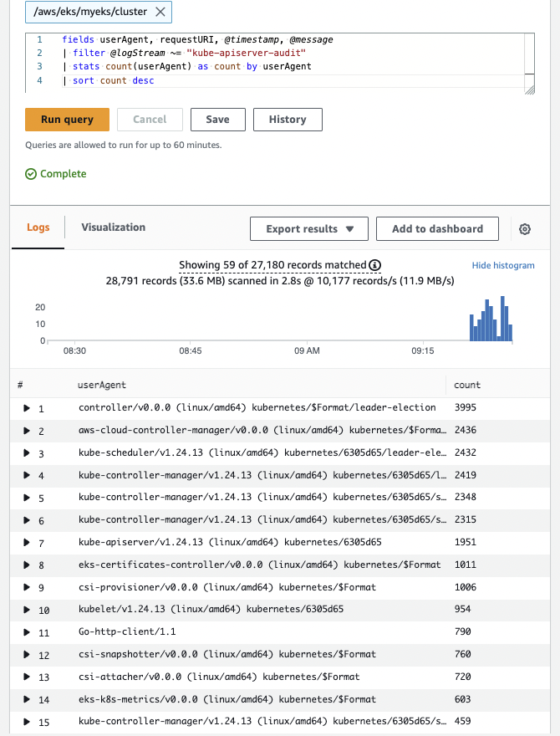
Task: Select count value 1951
Action: [x=466, y=542]
